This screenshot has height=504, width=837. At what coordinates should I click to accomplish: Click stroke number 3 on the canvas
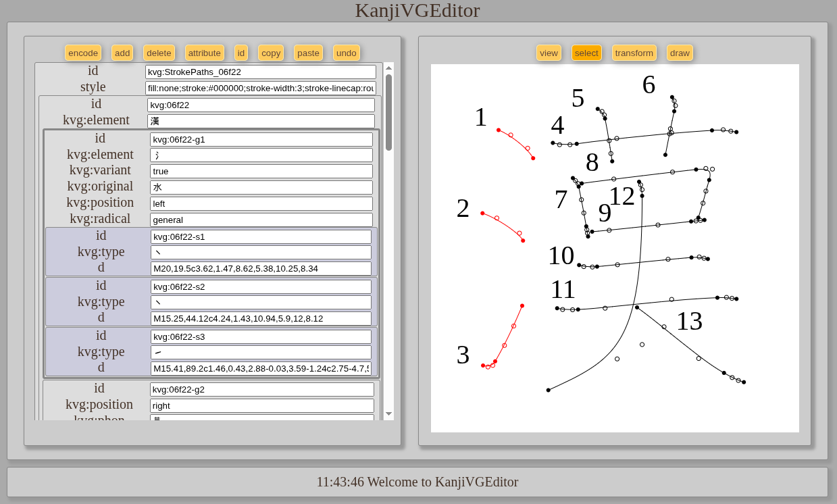[463, 355]
